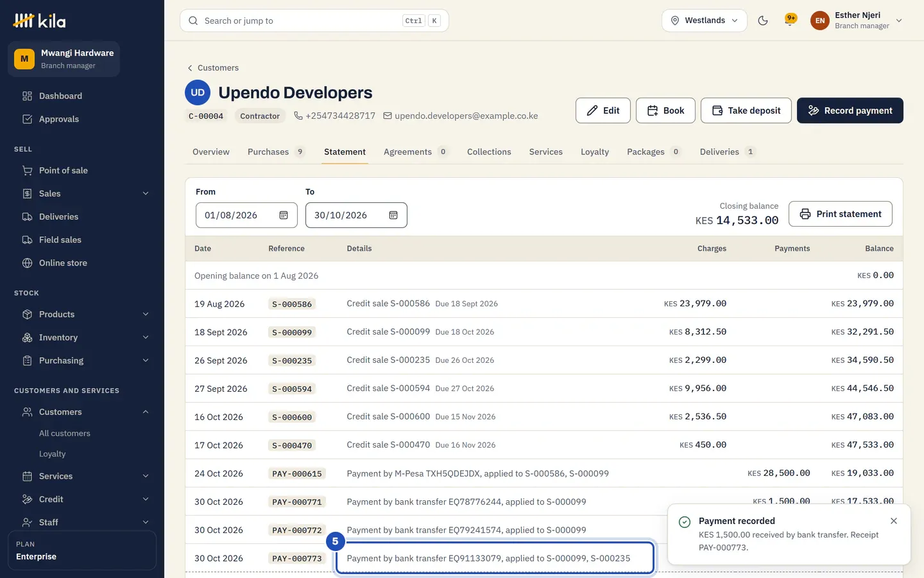Viewport: 924px width, 578px height.
Task: Email upendo.developers@example.co.ke
Action: [460, 116]
